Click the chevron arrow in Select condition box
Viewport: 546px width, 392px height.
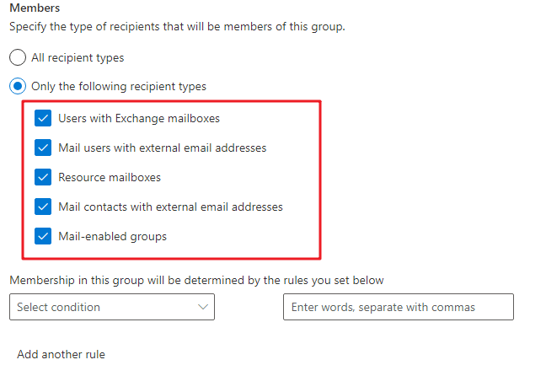coord(203,307)
